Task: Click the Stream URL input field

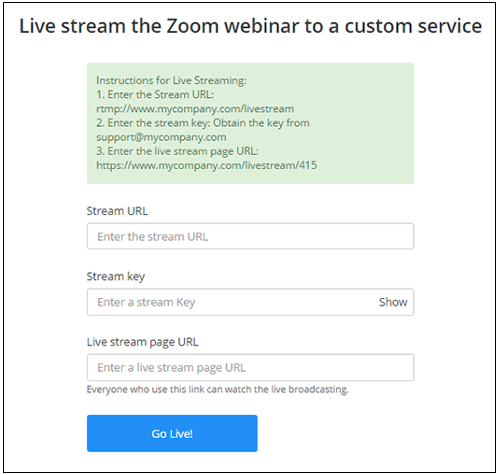Action: [250, 236]
